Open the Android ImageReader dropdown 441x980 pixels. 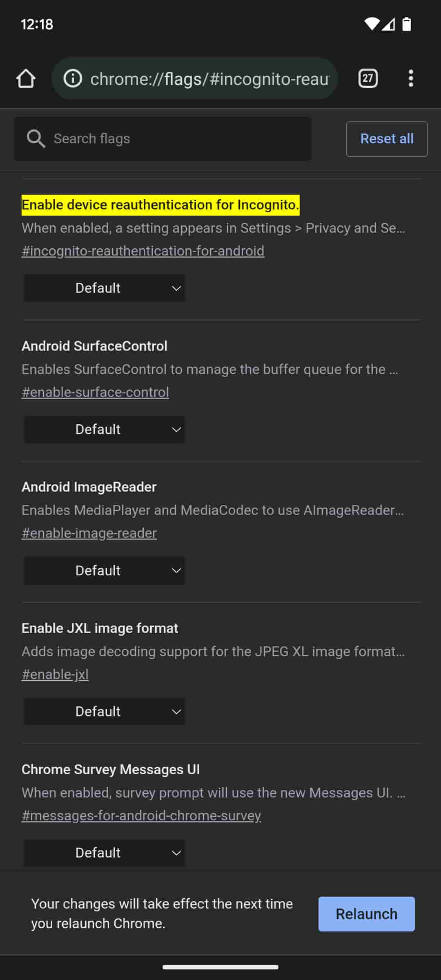click(x=105, y=570)
